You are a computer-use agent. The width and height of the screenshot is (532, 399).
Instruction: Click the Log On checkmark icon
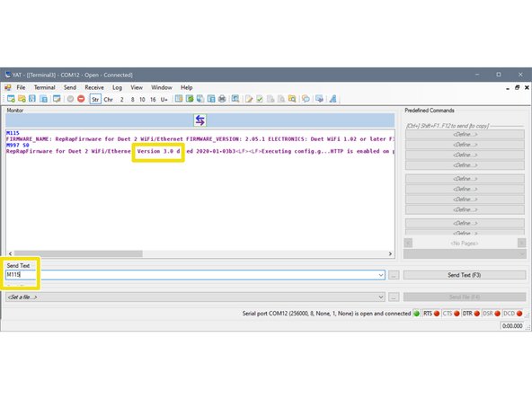pos(260,99)
